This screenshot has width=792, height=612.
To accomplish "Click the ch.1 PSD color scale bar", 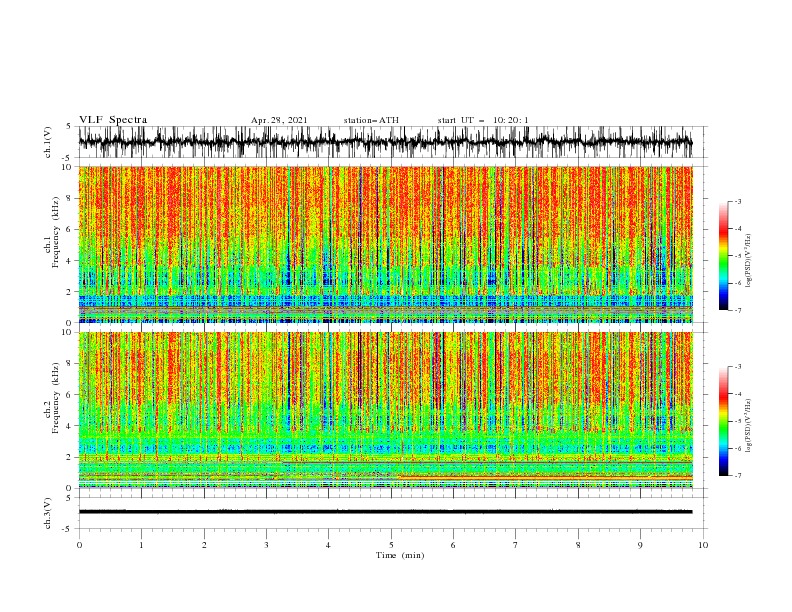I will point(724,256).
